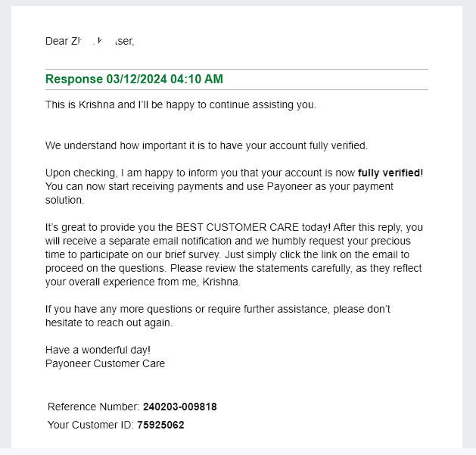
Task: Click 'This is Krishna' intro sentence
Action: click(181, 104)
